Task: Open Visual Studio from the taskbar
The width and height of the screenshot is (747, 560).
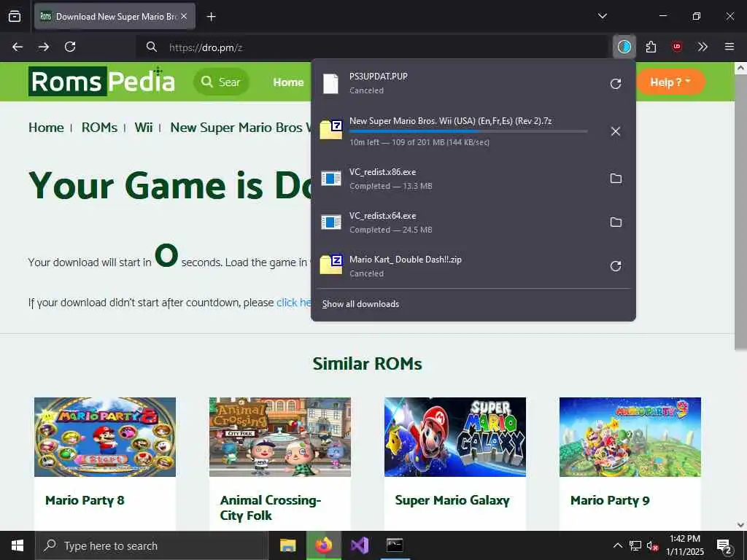Action: point(360,545)
